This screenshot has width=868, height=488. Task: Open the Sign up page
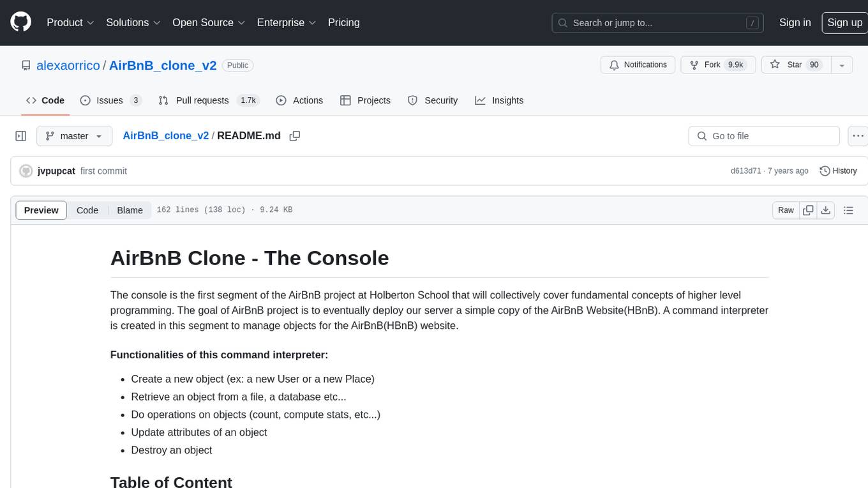pos(844,22)
